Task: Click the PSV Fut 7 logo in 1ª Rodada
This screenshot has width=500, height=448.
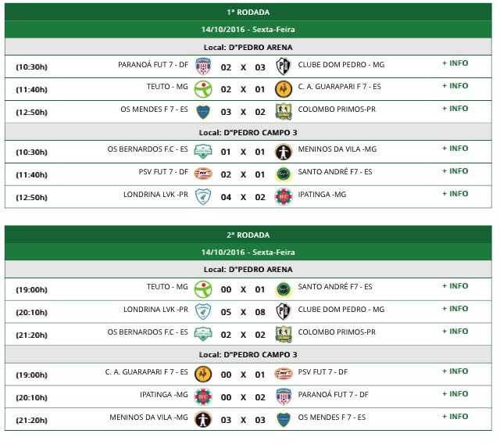Action: (x=203, y=174)
